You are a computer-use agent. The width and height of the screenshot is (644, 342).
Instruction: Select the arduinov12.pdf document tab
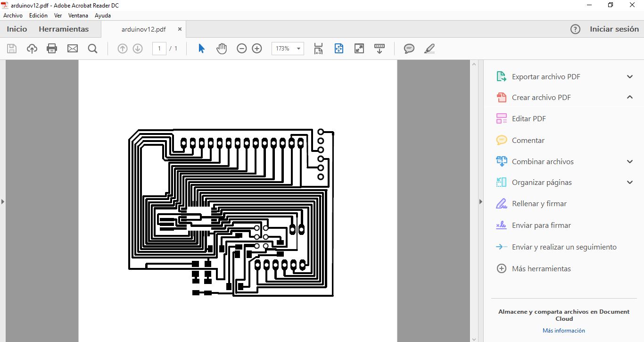[x=143, y=29]
